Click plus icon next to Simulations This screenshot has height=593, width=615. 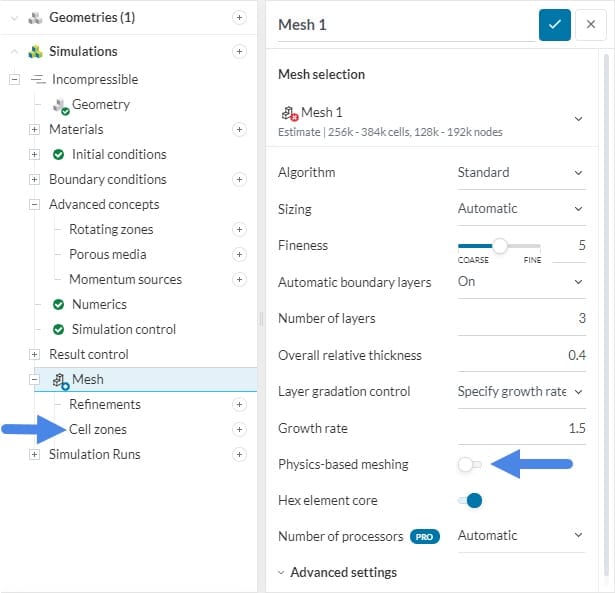pyautogui.click(x=238, y=51)
